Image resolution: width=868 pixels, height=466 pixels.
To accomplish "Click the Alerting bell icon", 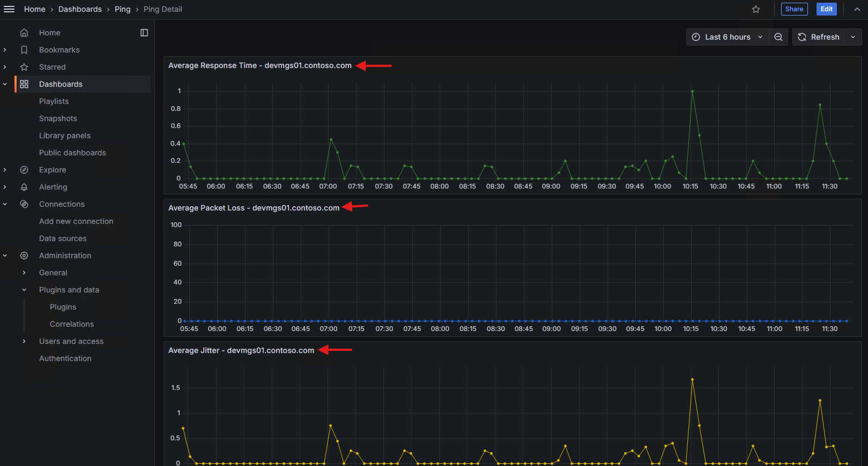I will coord(24,187).
